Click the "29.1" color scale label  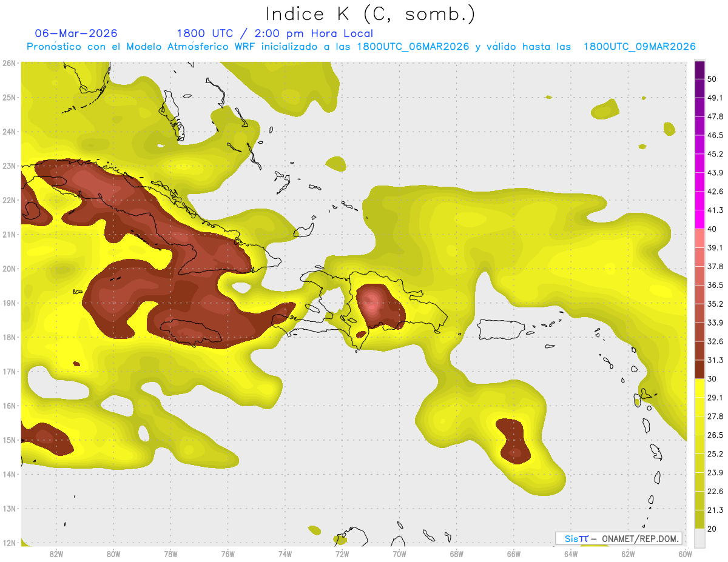(715, 398)
